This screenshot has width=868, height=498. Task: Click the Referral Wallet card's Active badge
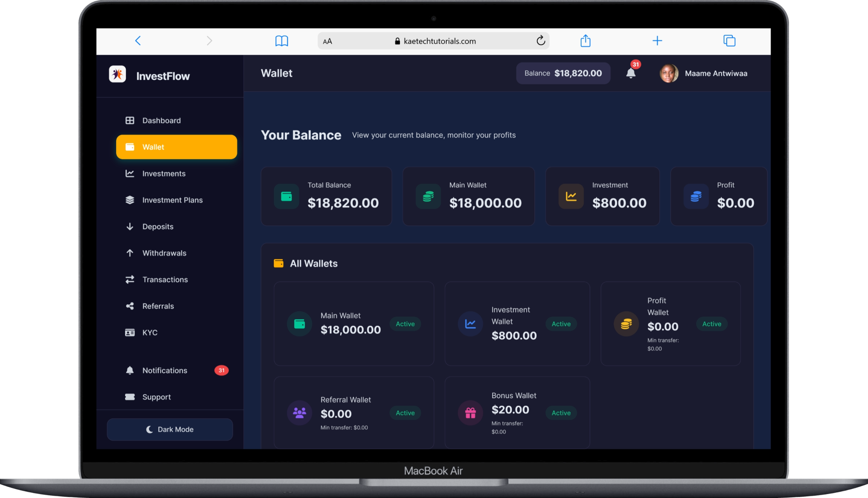coord(405,413)
